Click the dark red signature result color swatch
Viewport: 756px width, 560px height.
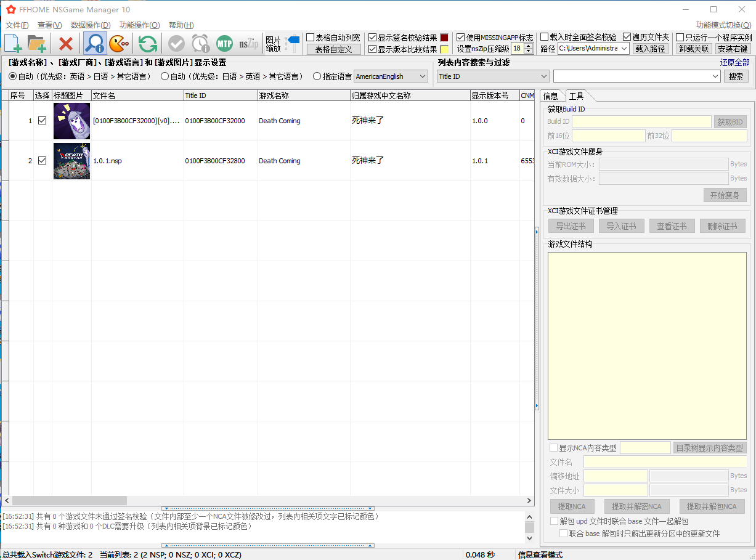(x=444, y=38)
